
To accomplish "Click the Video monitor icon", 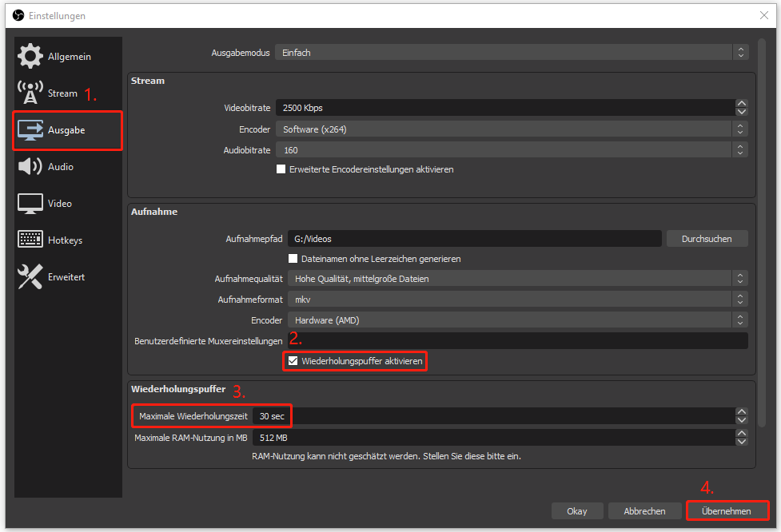I will click(x=30, y=203).
